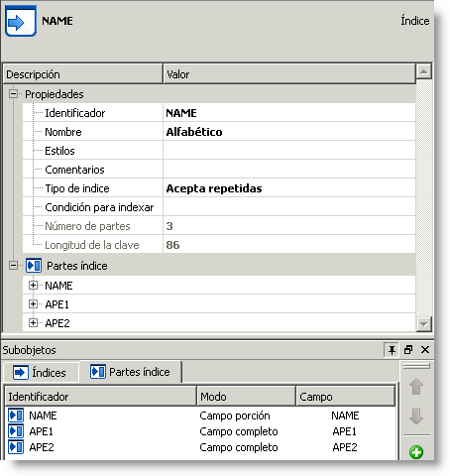Switch to the Índices tab
The image size is (450, 476).
click(x=41, y=373)
